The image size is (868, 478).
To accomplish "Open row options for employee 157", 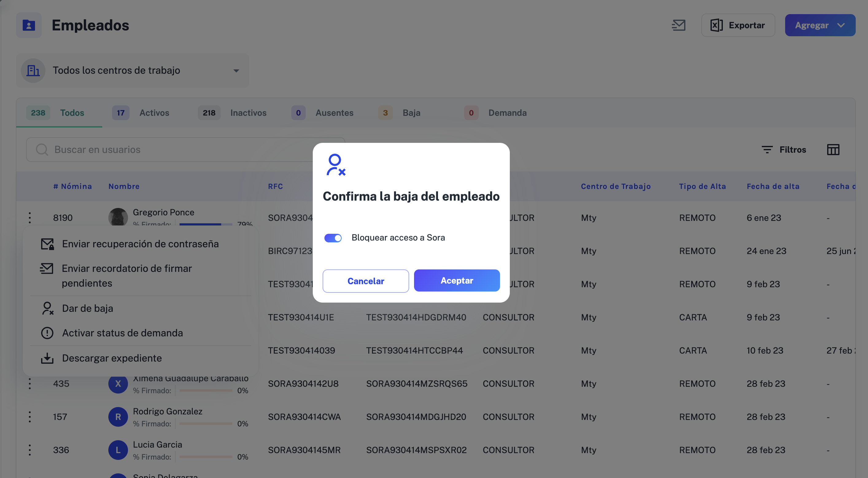I will click(x=30, y=417).
